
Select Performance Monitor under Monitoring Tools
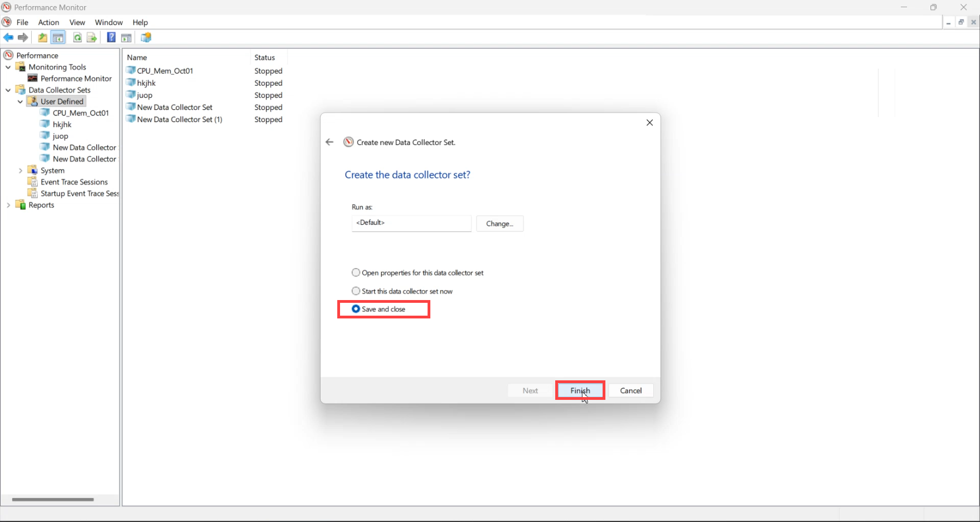76,79
